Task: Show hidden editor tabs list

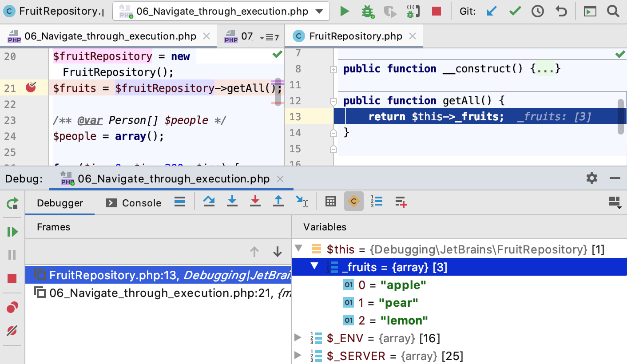Action: pyautogui.click(x=269, y=38)
